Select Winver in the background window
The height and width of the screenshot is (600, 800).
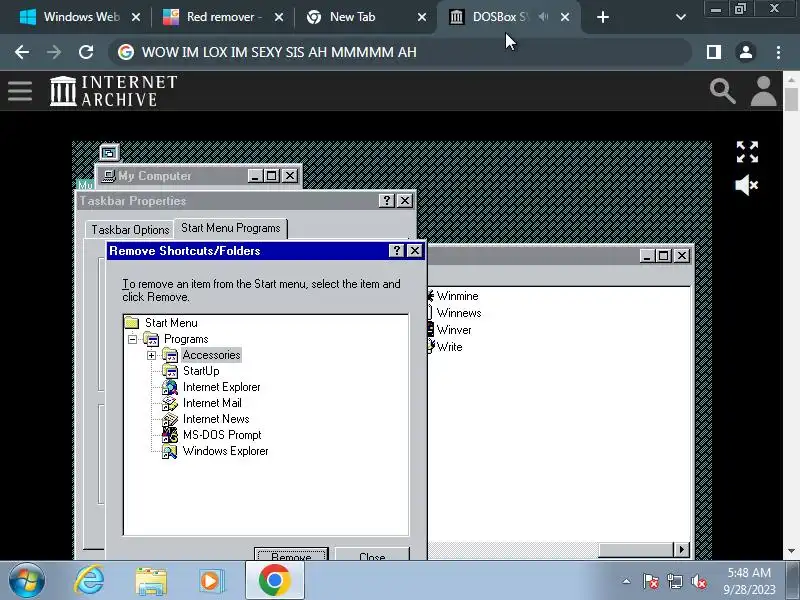tap(454, 330)
